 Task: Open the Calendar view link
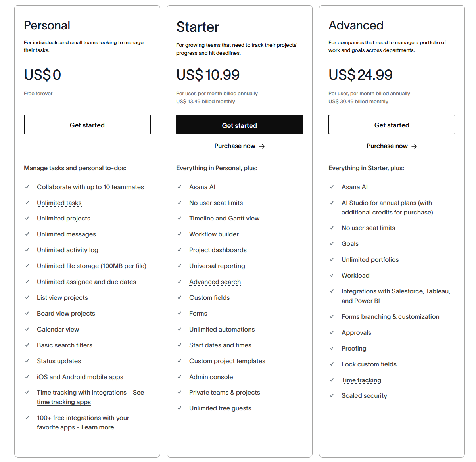[58, 329]
